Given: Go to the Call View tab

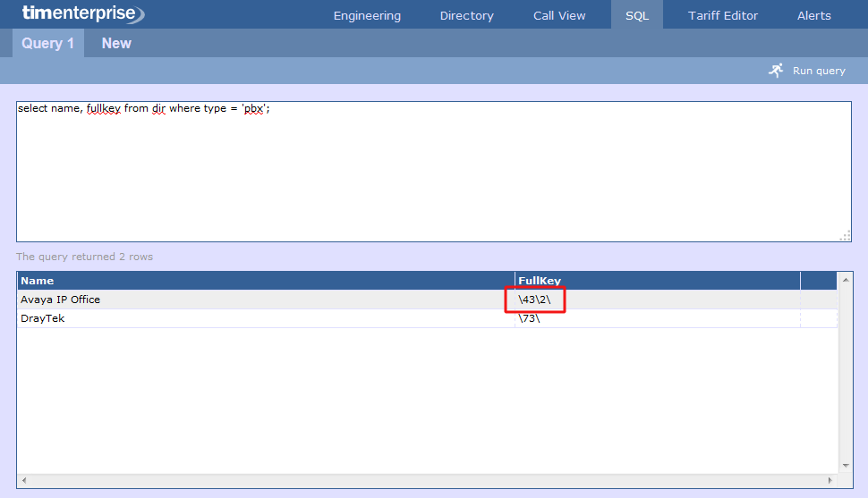Looking at the screenshot, I should (559, 15).
